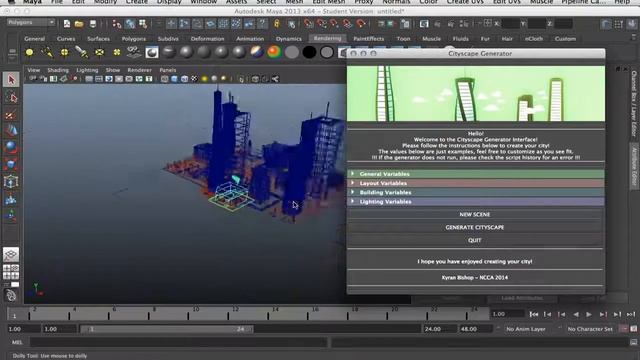Click the Open Scene folder icon
This screenshot has height=360, width=640.
coord(79,24)
